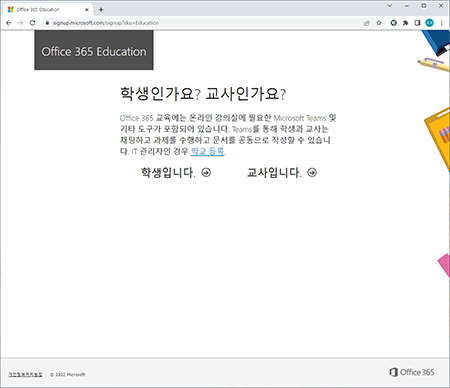Open the browser side panel icon
450x388 pixels.
click(x=417, y=23)
